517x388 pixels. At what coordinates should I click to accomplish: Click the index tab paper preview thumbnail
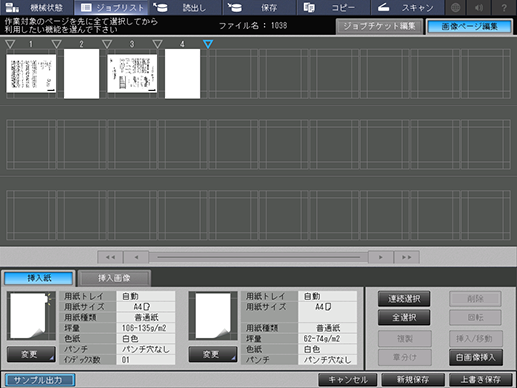pos(31,315)
